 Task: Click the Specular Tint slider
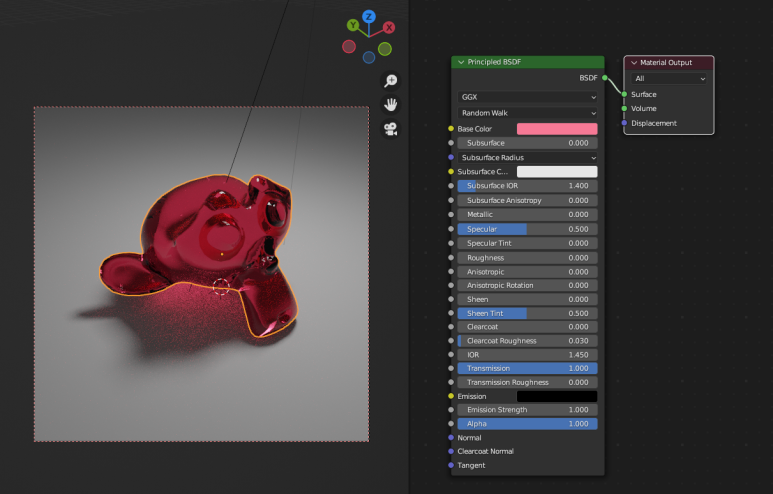(x=527, y=243)
